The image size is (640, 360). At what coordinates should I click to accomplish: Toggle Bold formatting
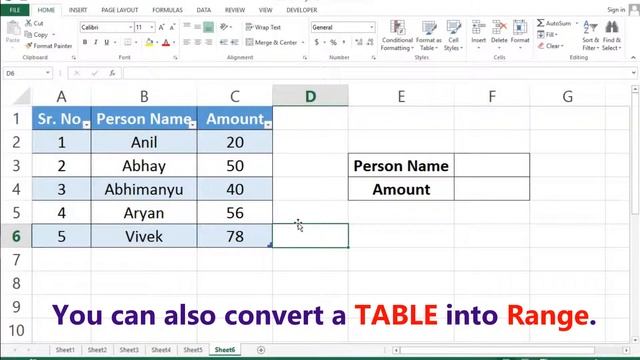click(x=85, y=42)
